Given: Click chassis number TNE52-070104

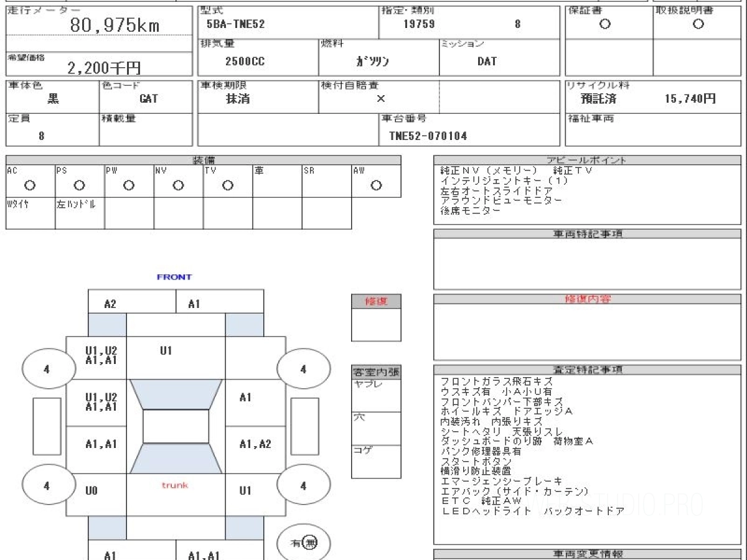Looking at the screenshot, I should 428,136.
